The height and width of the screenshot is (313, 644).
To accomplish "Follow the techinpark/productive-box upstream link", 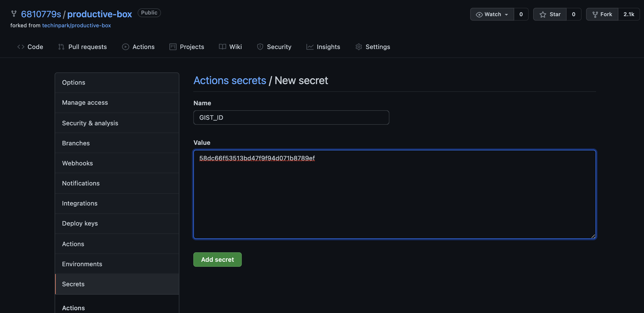I will click(76, 25).
